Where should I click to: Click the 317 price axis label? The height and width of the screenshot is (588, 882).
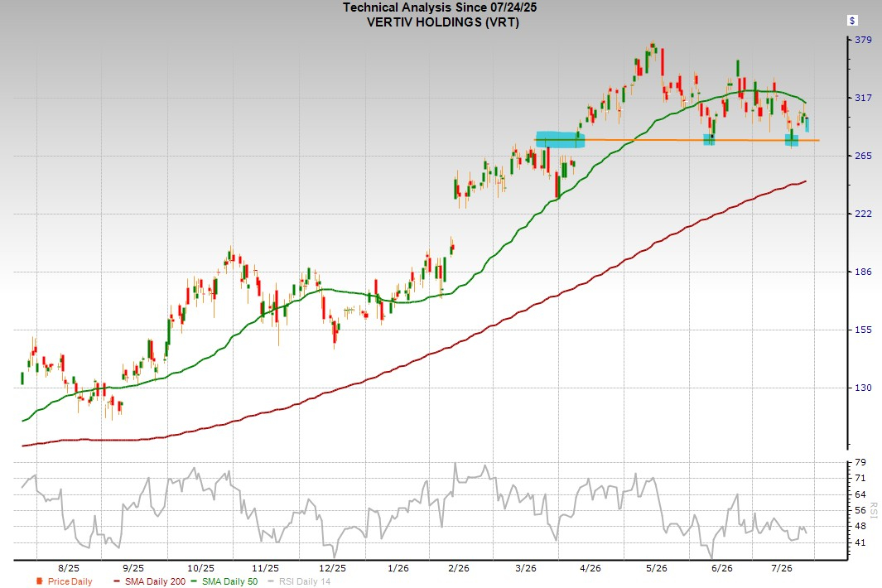[x=863, y=98]
